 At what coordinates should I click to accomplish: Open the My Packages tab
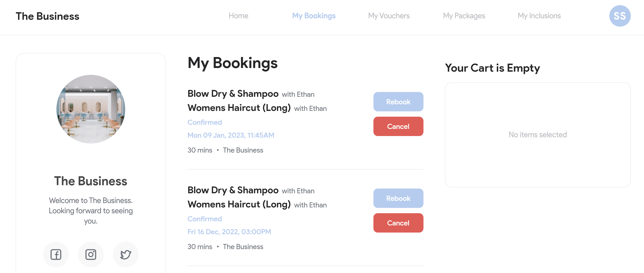click(x=464, y=16)
